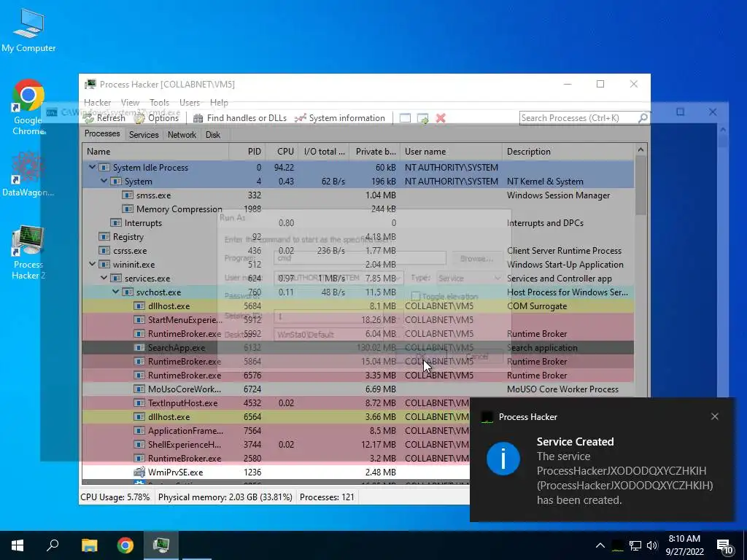The width and height of the screenshot is (747, 560).
Task: Click the Refresh toolbar icon
Action: tap(104, 117)
